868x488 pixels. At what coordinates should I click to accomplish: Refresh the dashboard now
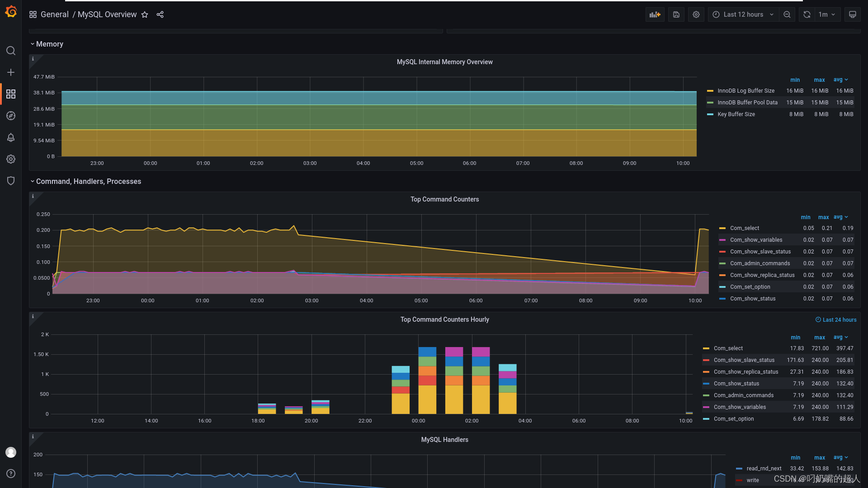coord(807,14)
